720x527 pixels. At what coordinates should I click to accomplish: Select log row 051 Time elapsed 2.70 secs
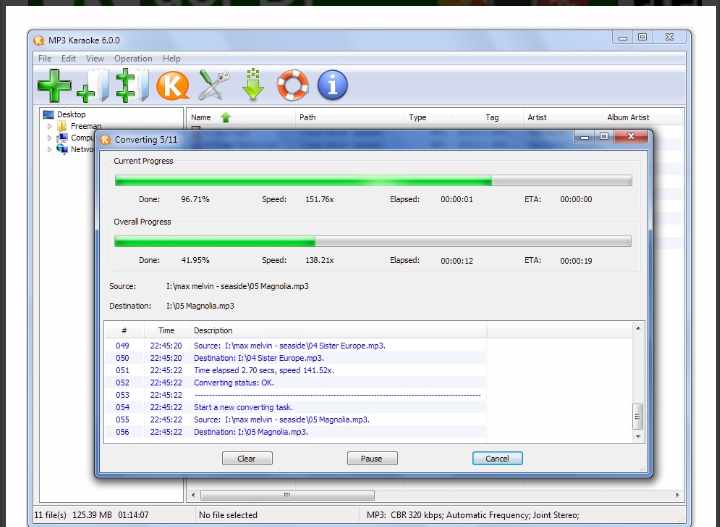tap(296, 370)
